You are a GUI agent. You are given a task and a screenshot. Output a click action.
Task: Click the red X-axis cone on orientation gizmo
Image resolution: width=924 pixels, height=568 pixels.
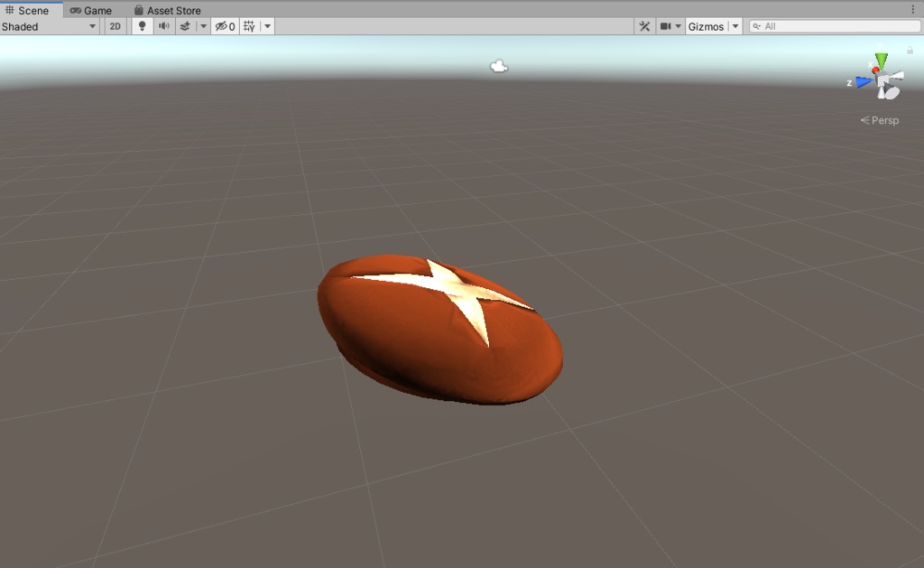(x=875, y=70)
